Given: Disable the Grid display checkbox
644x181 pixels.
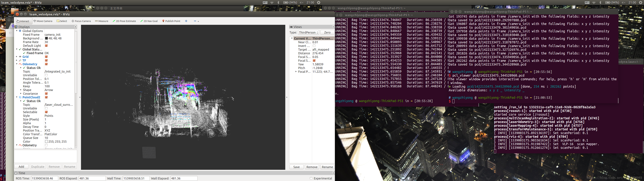Looking at the screenshot, I should point(46,57).
